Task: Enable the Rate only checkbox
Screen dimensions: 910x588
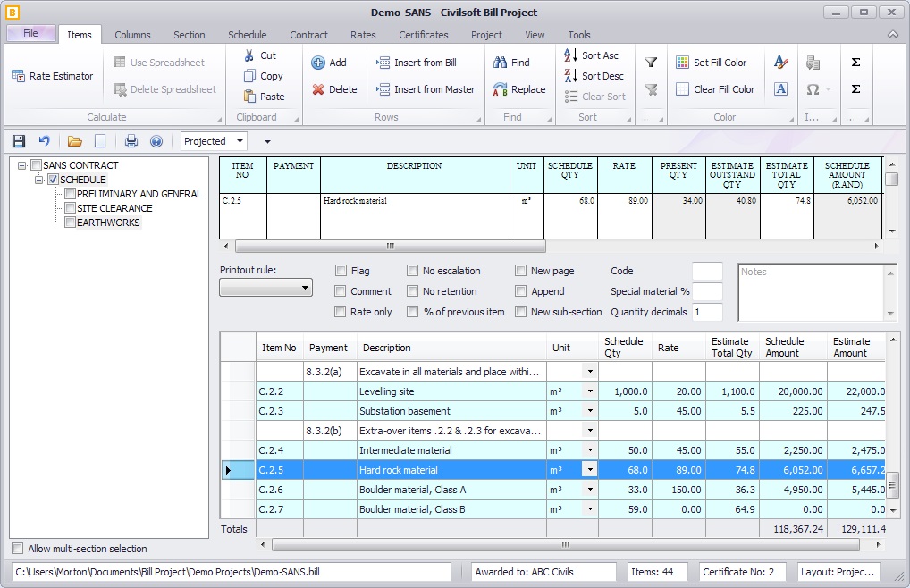Action: click(341, 312)
